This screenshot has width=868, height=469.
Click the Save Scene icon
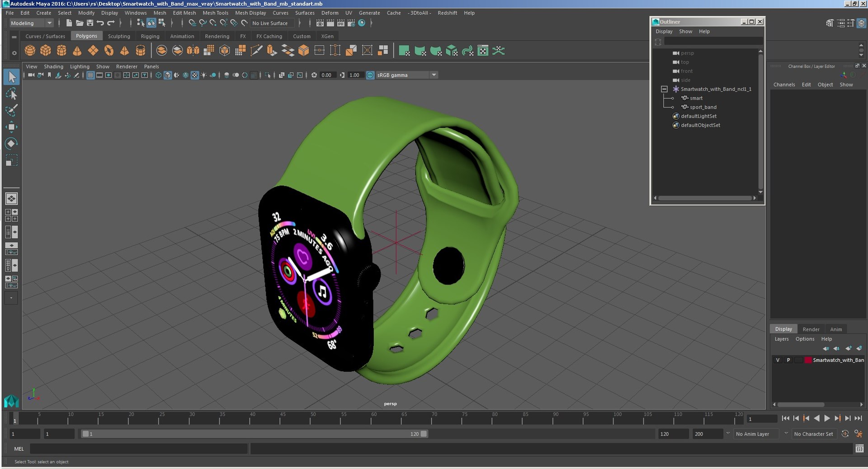90,23
